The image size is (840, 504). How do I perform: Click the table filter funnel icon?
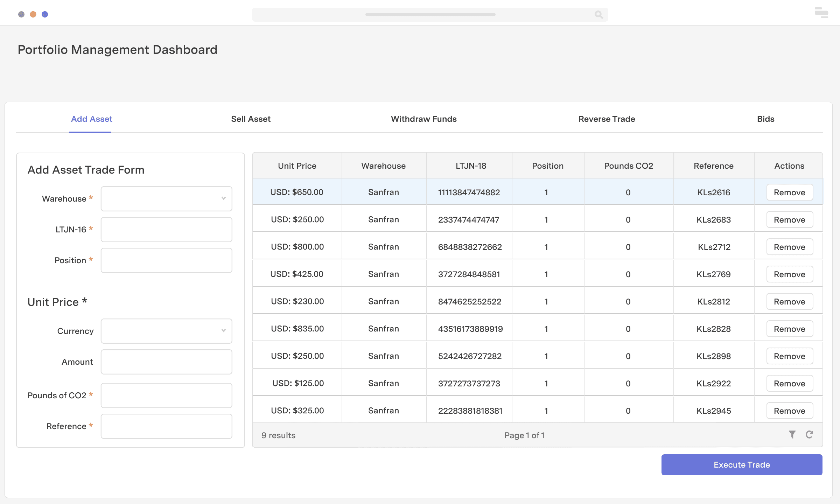792,435
